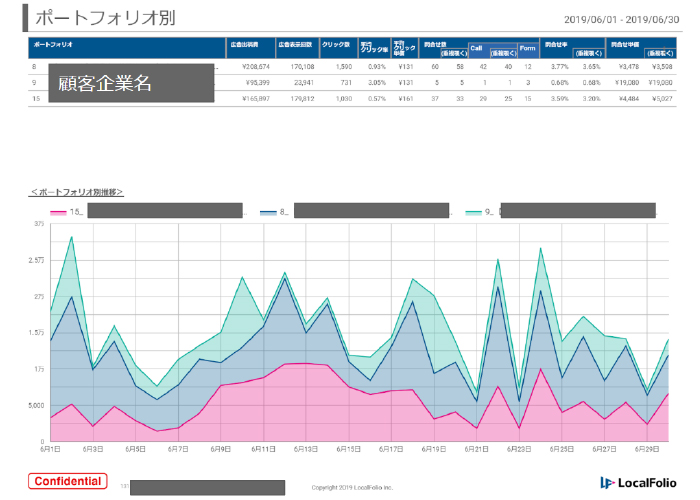Click the 問合せ数 column header
Image resolution: width=700 pixels, height=500 pixels.
click(x=435, y=45)
